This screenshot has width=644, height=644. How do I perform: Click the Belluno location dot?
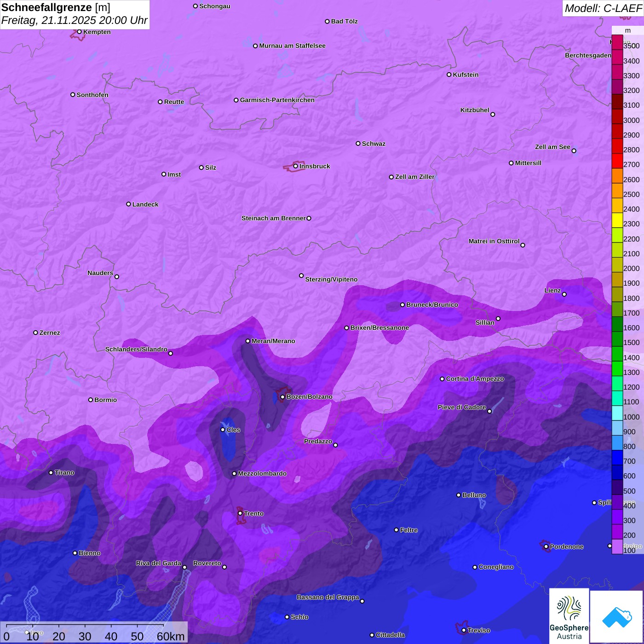458,495
